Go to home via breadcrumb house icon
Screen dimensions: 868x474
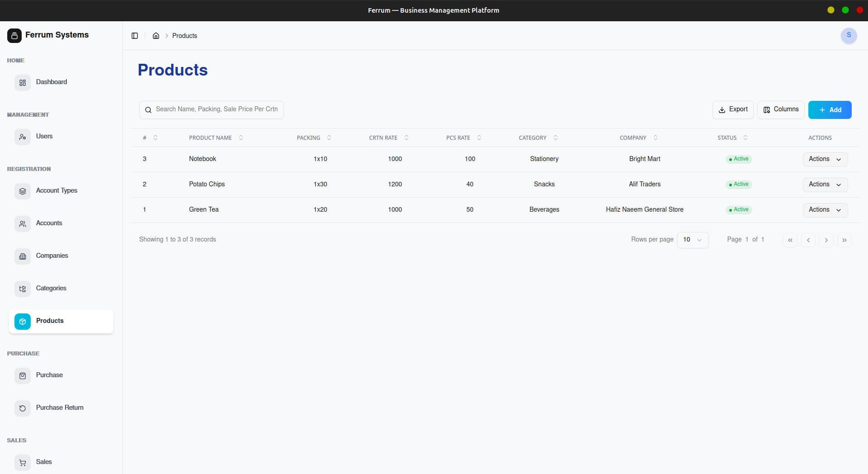click(x=156, y=36)
